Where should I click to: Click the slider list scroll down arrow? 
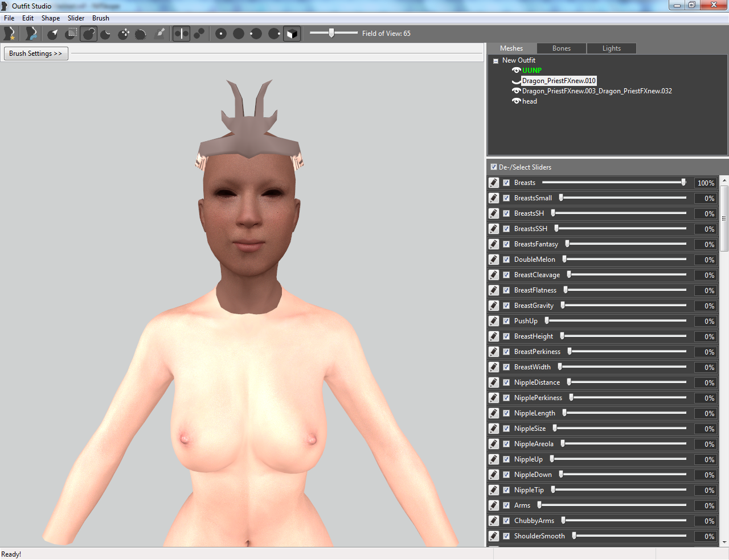point(724,542)
